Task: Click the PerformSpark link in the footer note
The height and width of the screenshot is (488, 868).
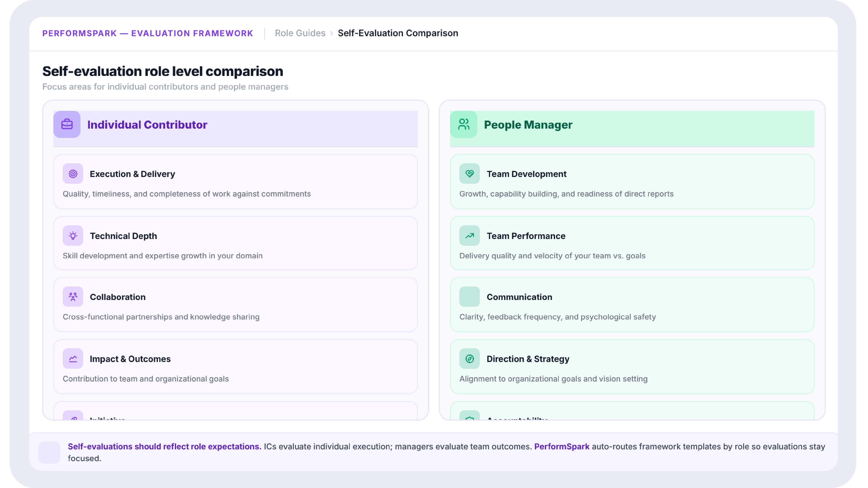Action: [x=562, y=447]
